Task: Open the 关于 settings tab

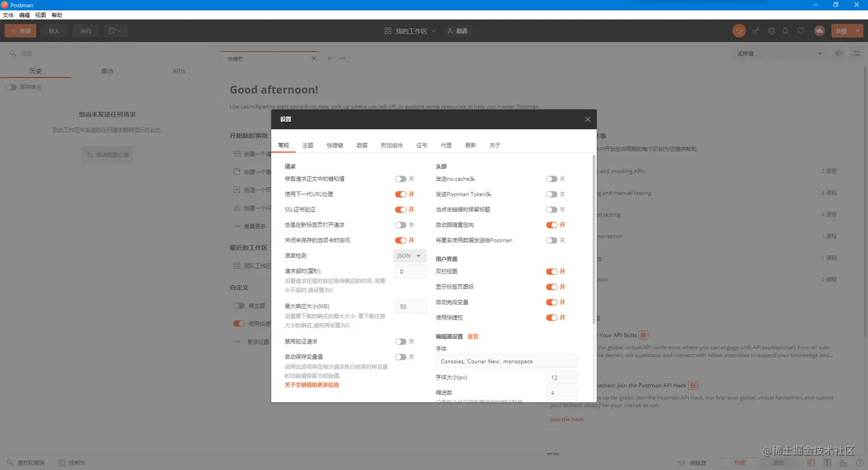Action: (495, 145)
